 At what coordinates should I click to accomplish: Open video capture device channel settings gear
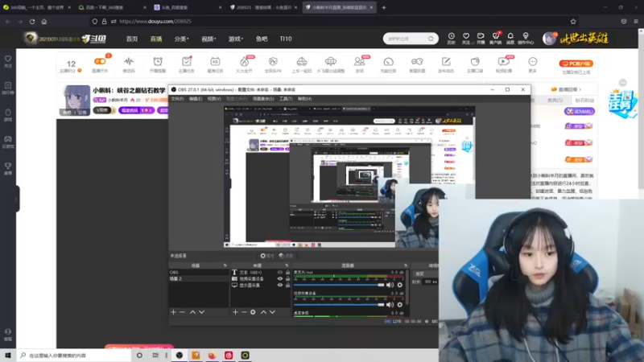(x=399, y=305)
